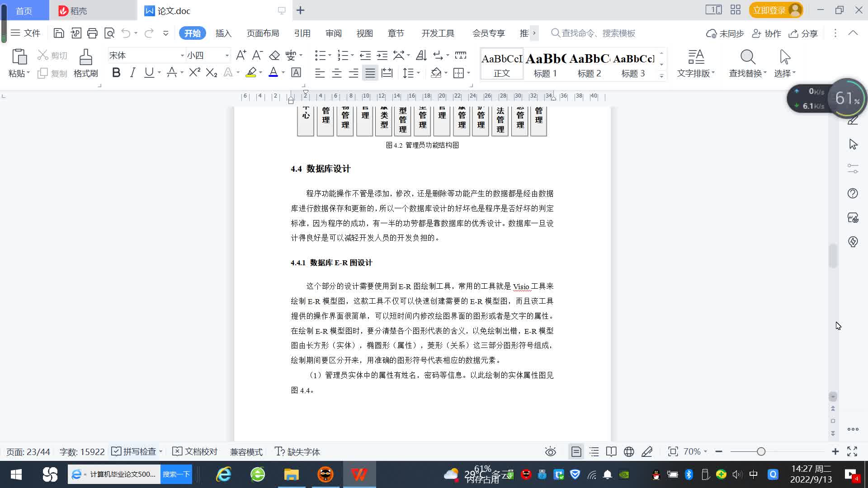Viewport: 868px width, 488px height.
Task: Toggle Italic formatting
Action: (132, 72)
